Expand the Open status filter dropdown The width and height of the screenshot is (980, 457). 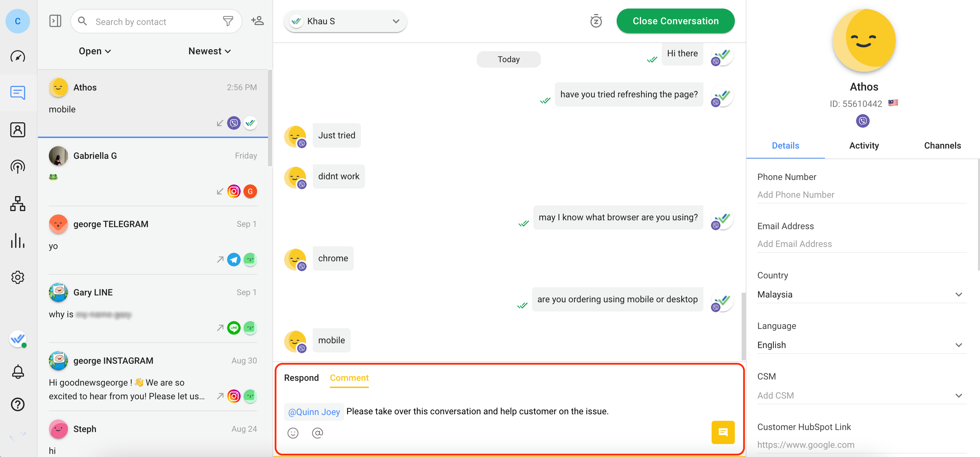pos(95,51)
